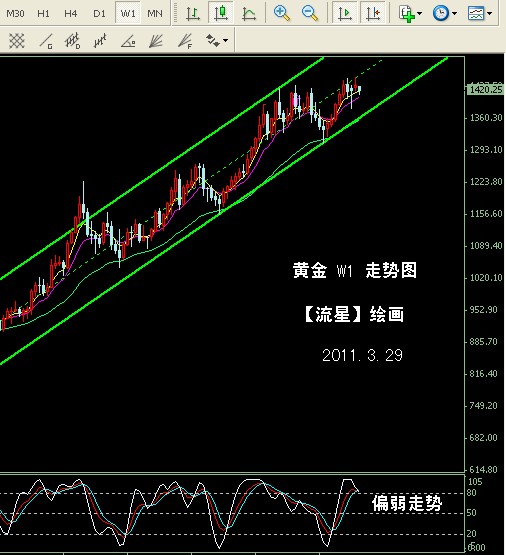The width and height of the screenshot is (506, 555).
Task: Toggle the chart shift icon
Action: pos(373,13)
